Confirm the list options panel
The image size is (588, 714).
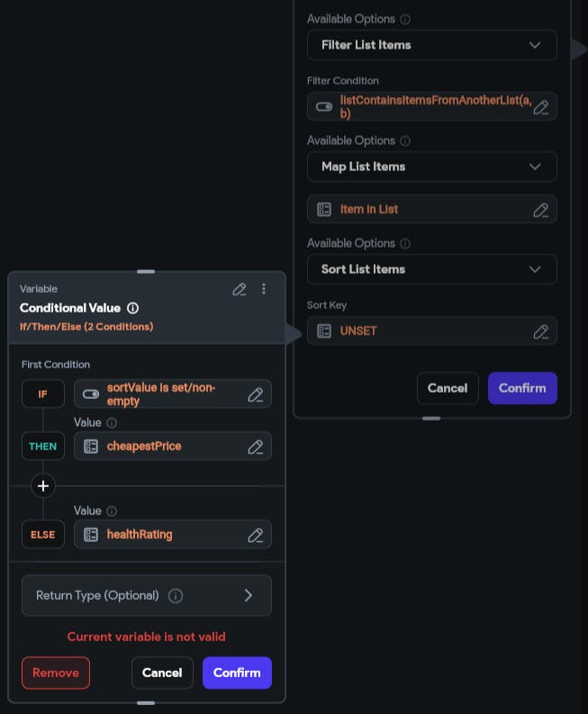click(522, 388)
